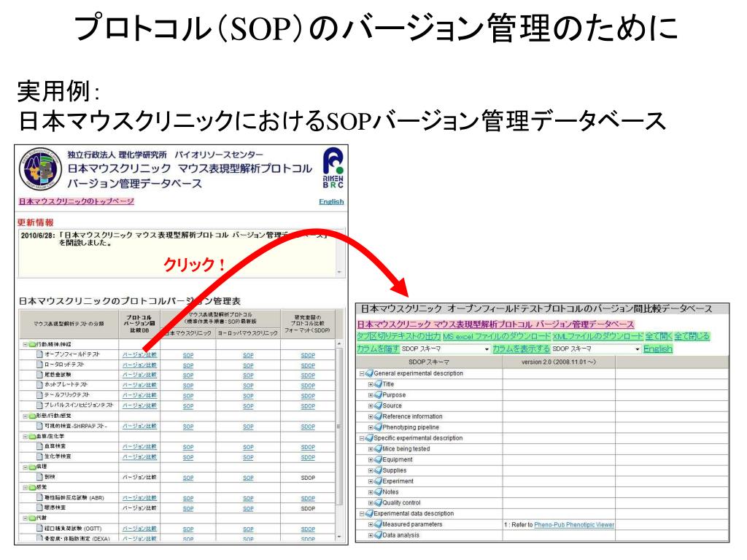Screen dimensions: 747x560
Task: Click book icon next to Data analysis
Action: point(379,535)
